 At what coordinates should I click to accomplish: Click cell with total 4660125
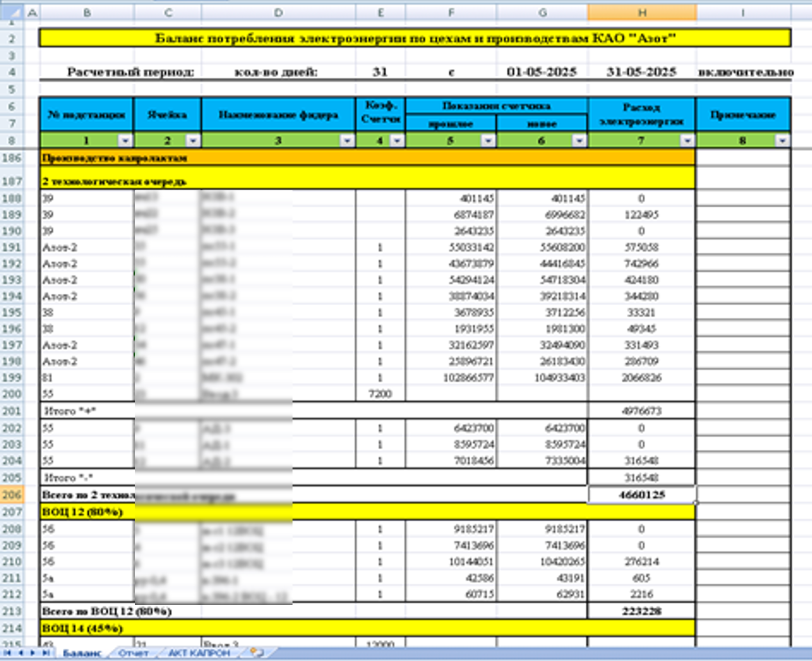click(x=641, y=495)
